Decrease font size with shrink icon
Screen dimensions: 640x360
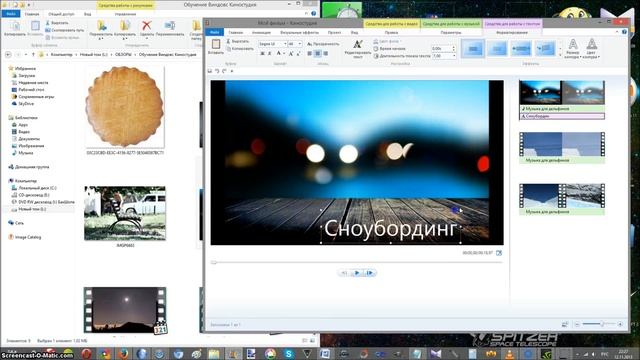click(x=298, y=53)
